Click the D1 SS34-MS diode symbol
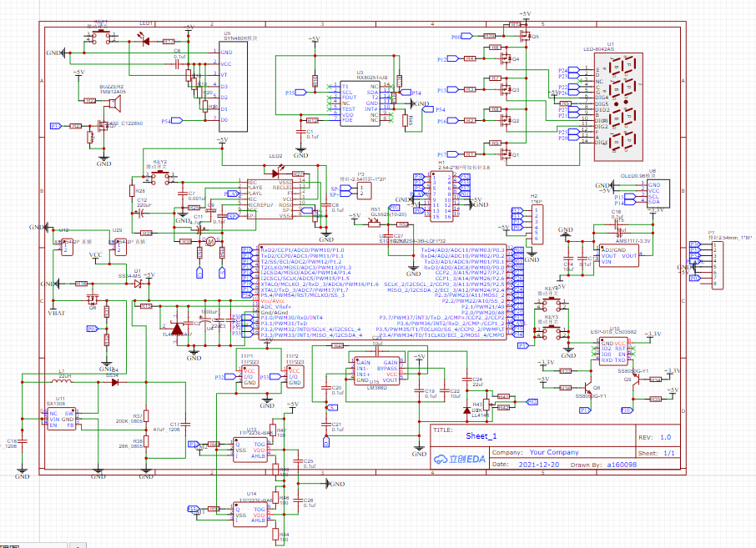Image resolution: width=756 pixels, height=548 pixels. click(x=139, y=284)
